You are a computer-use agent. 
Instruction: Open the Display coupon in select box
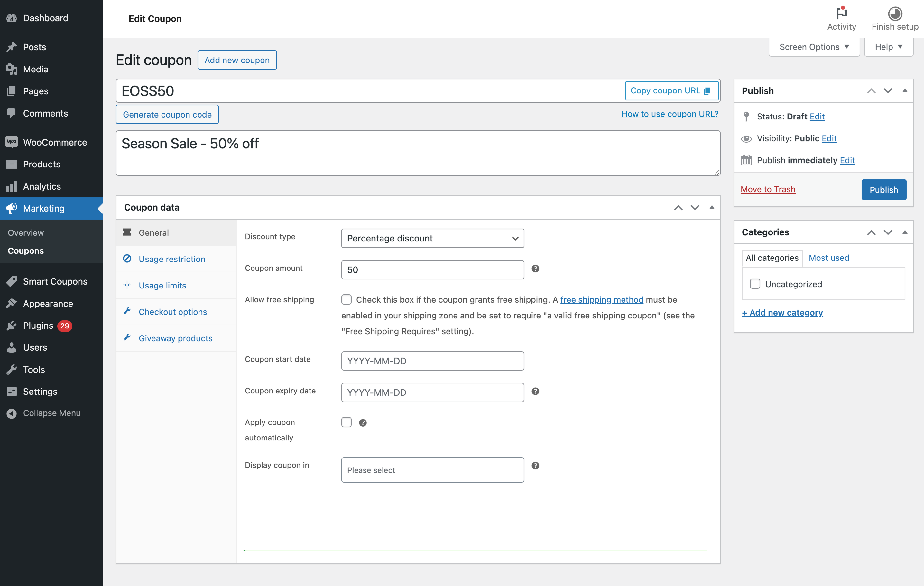pyautogui.click(x=432, y=470)
